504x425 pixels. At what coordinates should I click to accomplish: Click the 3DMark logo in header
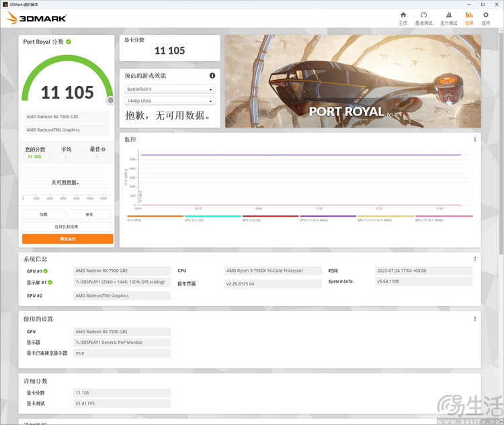36,18
